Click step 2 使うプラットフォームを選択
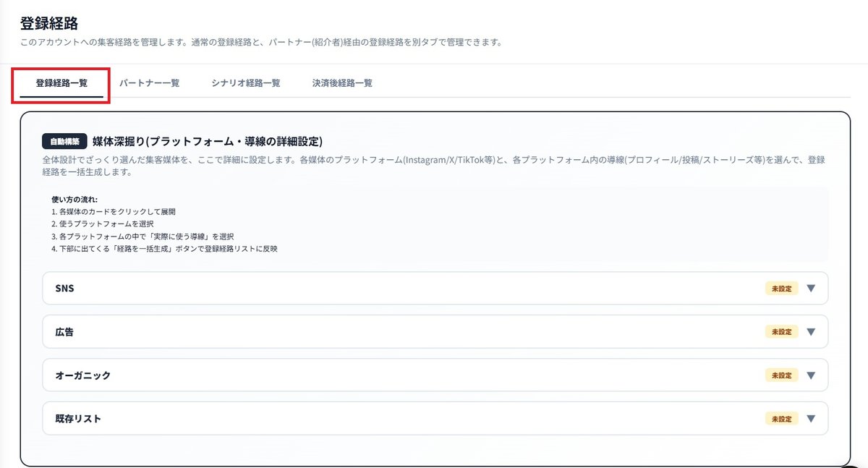This screenshot has height=468, width=868. (x=102, y=224)
